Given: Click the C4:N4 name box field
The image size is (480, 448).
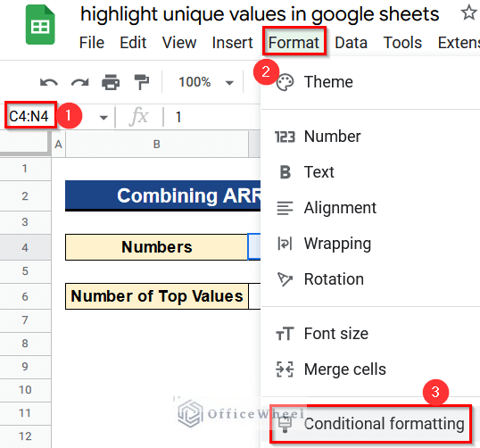Looking at the screenshot, I should pos(30,116).
